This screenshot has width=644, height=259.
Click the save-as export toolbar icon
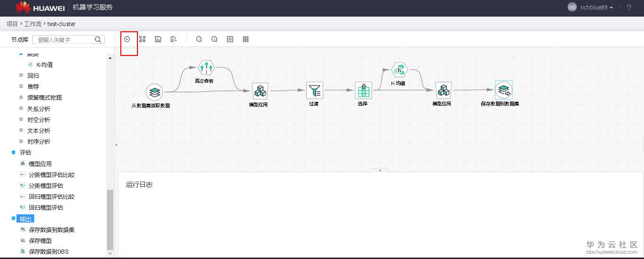[x=173, y=39]
